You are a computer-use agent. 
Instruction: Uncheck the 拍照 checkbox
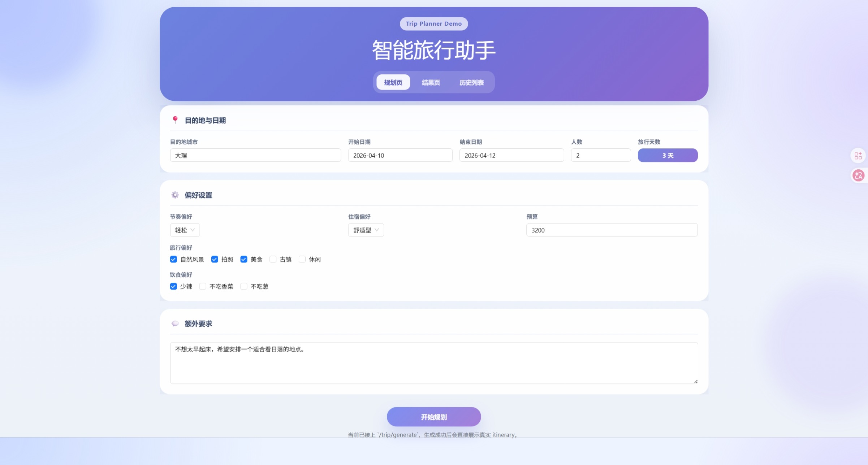(x=215, y=259)
